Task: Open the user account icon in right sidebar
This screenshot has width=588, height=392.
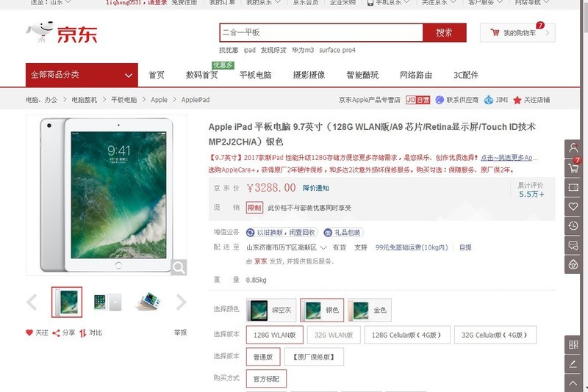Action: point(573,148)
